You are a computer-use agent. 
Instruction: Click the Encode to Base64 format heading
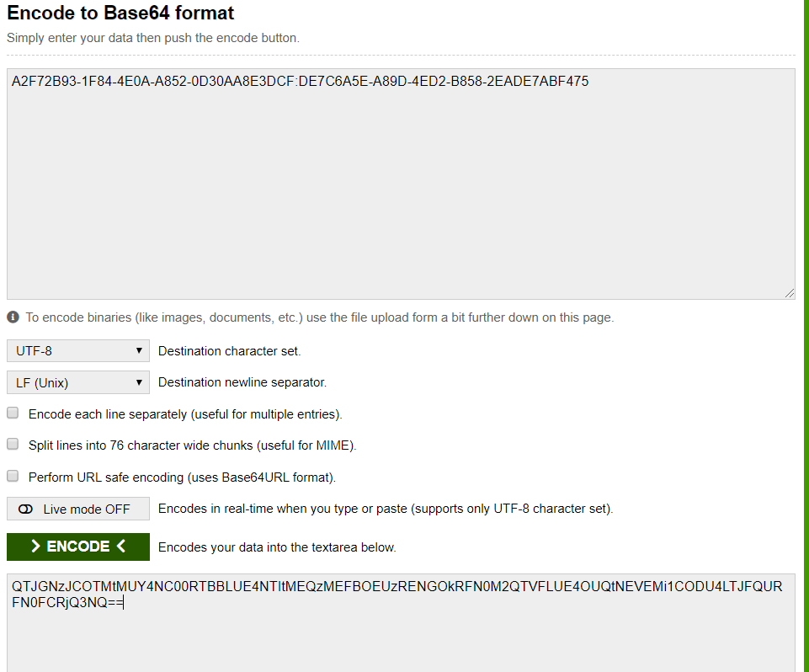120,13
